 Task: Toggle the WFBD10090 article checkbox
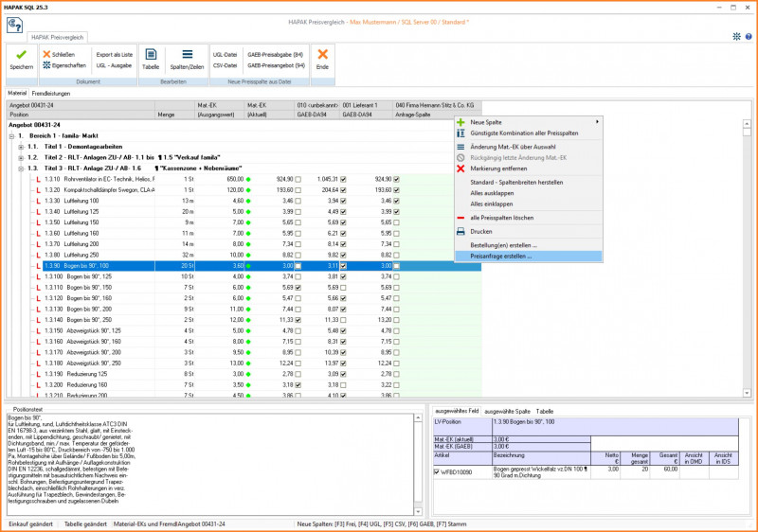(x=437, y=470)
